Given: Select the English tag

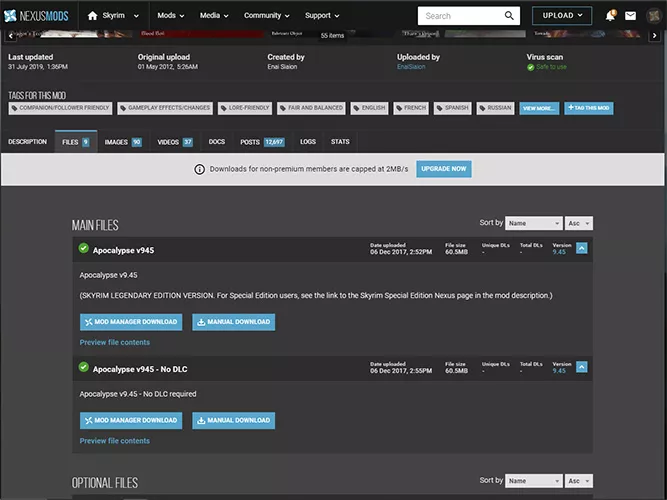Looking at the screenshot, I should [369, 108].
